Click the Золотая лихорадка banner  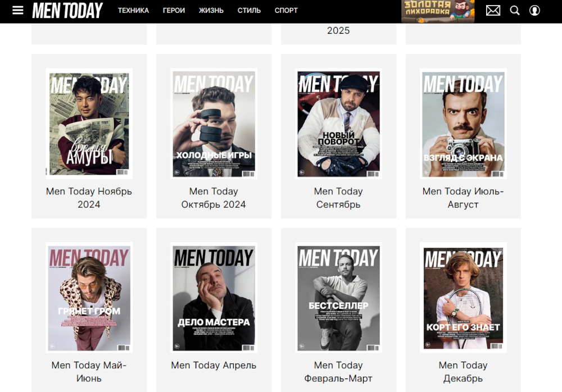pyautogui.click(x=438, y=11)
